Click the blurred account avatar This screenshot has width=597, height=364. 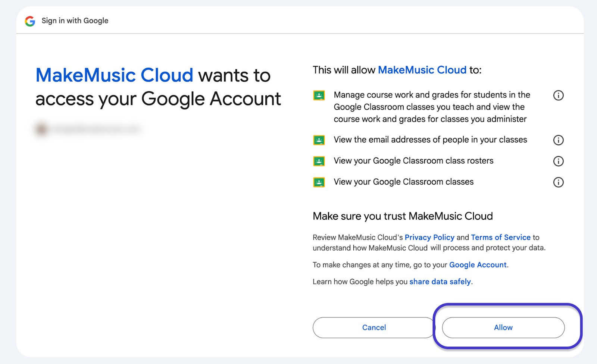pos(41,129)
